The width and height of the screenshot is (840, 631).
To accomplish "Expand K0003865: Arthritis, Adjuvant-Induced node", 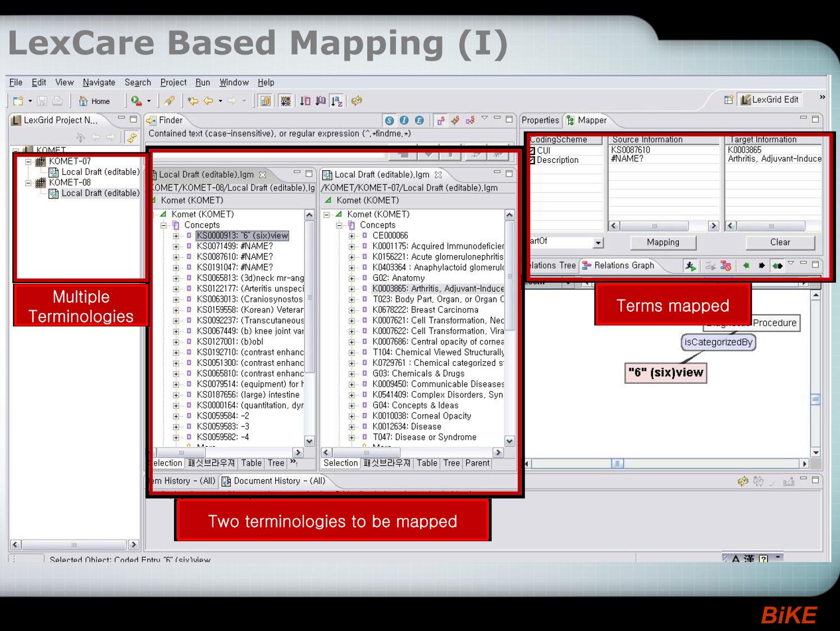I will pyautogui.click(x=351, y=289).
